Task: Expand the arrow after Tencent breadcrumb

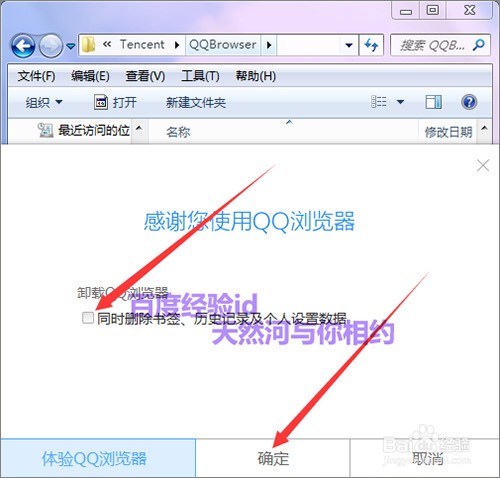Action: point(177,45)
